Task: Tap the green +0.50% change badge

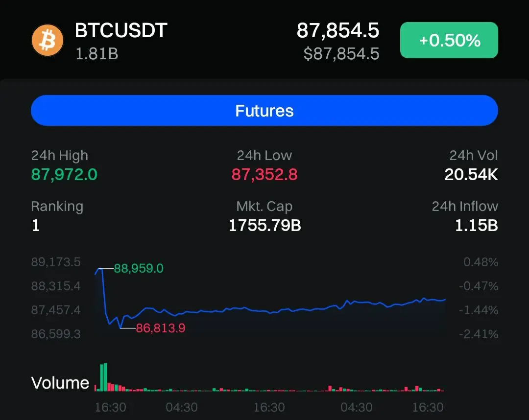Action: [449, 40]
